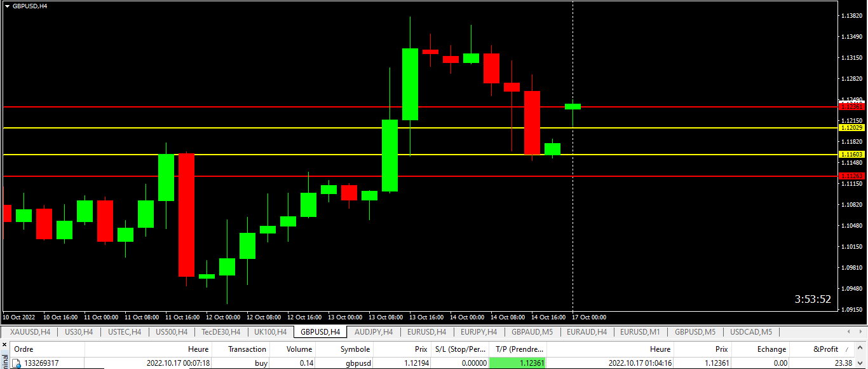Screen dimensions: 868x369
Task: Sort orders by the Ordre column header
Action: 25,349
